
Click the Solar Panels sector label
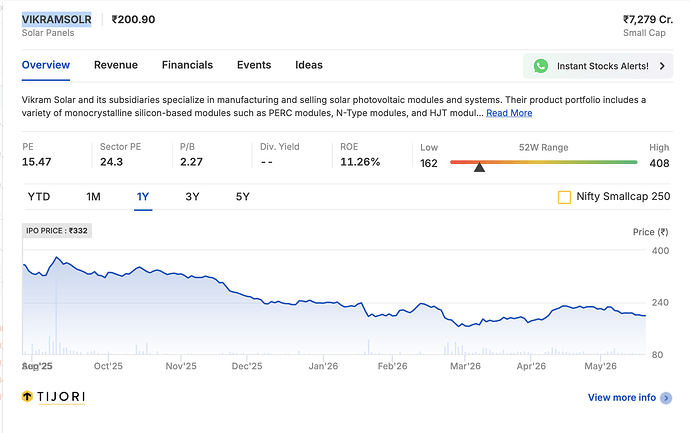48,33
